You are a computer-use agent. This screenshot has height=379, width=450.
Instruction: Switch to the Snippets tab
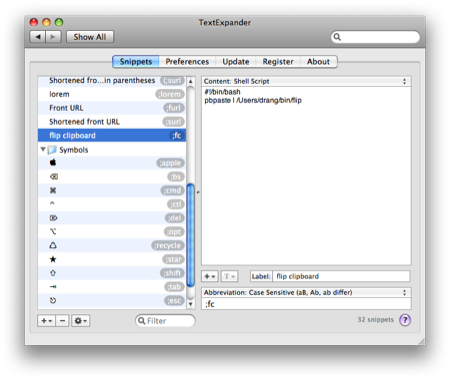pos(136,62)
